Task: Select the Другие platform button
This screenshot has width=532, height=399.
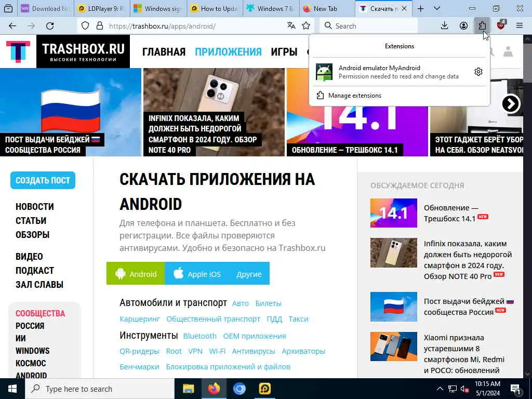Action: [x=249, y=273]
